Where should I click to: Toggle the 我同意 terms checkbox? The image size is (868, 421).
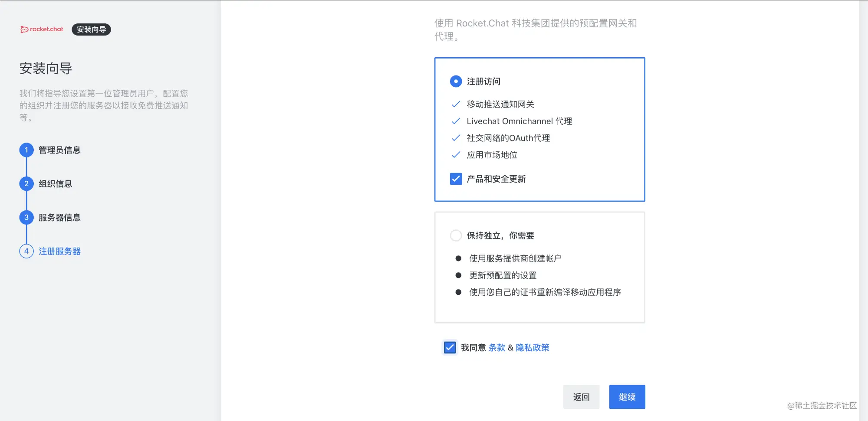pyautogui.click(x=450, y=348)
